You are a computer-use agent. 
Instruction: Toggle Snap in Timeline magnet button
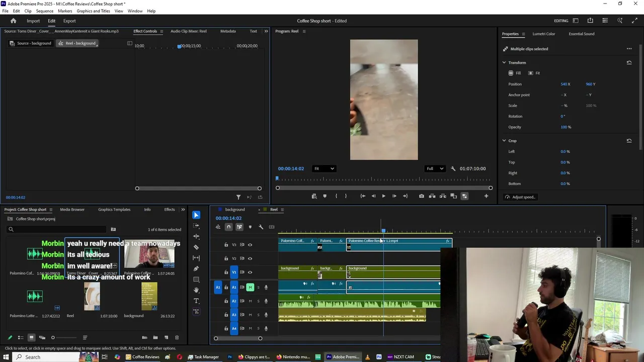click(228, 227)
